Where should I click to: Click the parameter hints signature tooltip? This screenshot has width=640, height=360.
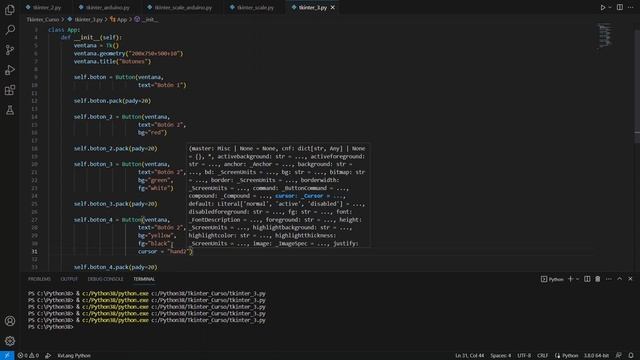pos(278,196)
